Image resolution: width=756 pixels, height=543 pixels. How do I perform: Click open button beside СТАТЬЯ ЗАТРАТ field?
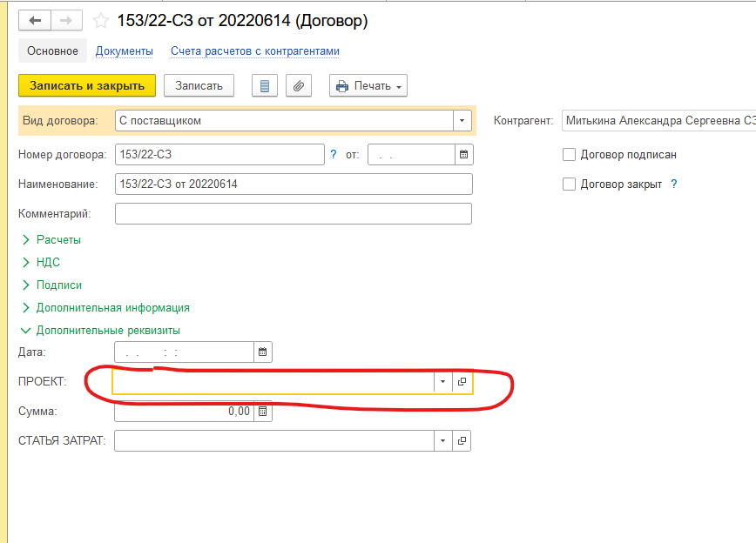point(462,441)
